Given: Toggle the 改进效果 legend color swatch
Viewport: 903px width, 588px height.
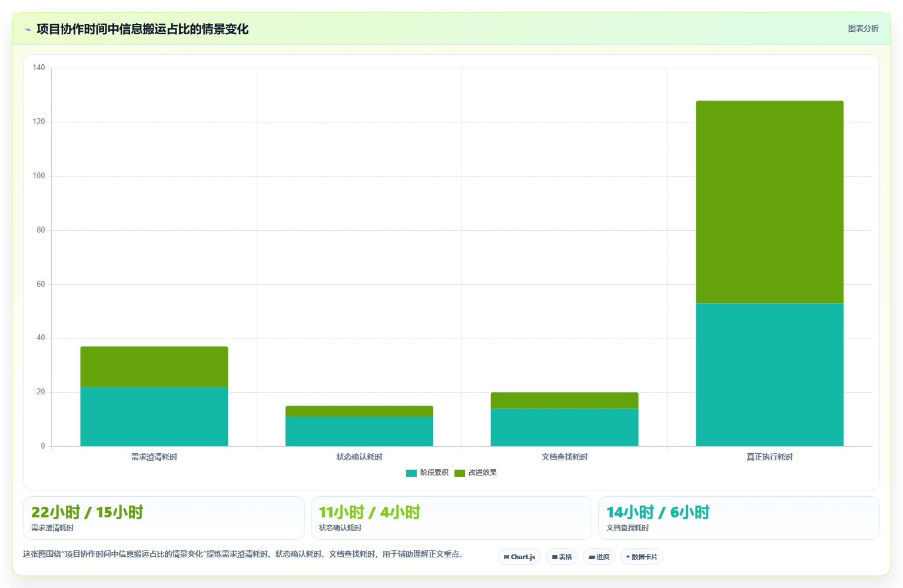Looking at the screenshot, I should (460, 473).
